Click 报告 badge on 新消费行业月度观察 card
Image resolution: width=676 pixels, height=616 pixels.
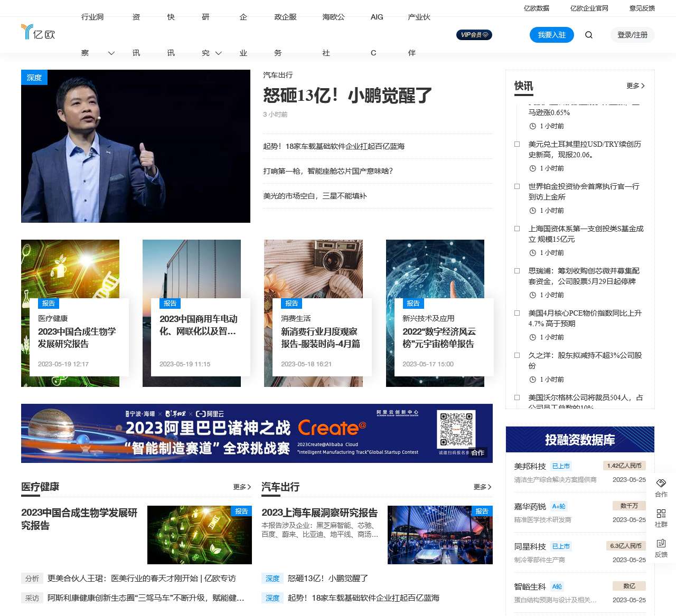click(x=292, y=304)
